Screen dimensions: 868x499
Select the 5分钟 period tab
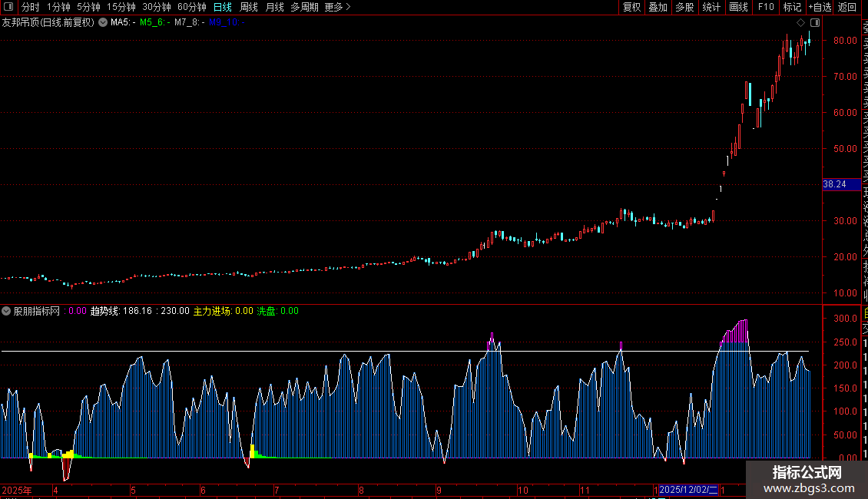point(88,7)
